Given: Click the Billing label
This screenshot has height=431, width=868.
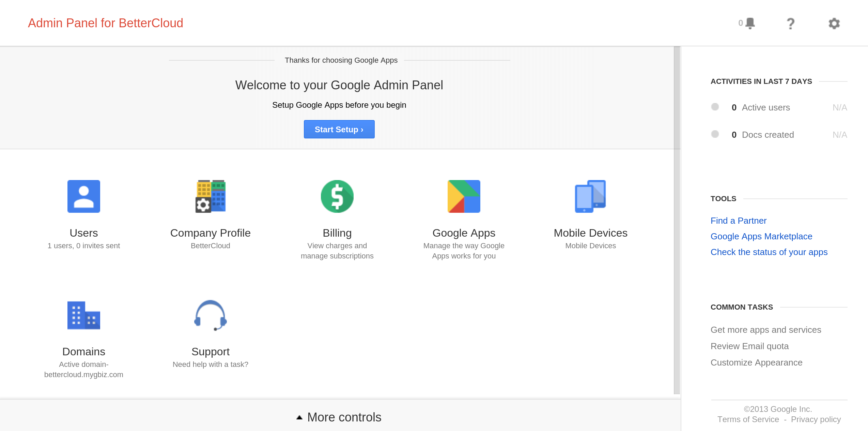Looking at the screenshot, I should click(x=337, y=233).
